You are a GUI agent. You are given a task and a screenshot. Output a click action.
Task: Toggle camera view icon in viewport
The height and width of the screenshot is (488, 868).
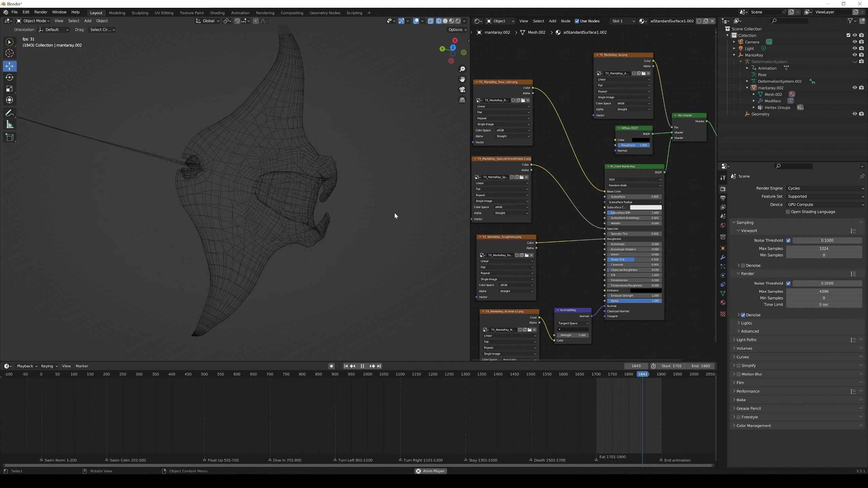pos(462,90)
